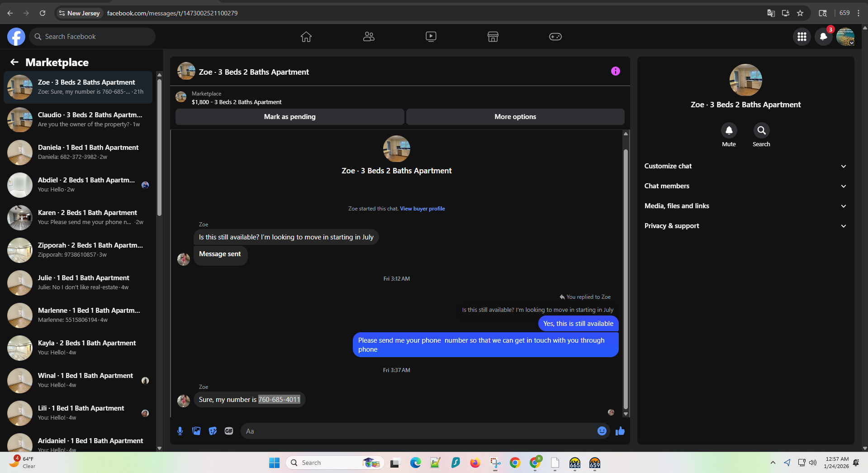The image size is (868, 473).
Task: Choose a GIF icon
Action: point(229,431)
